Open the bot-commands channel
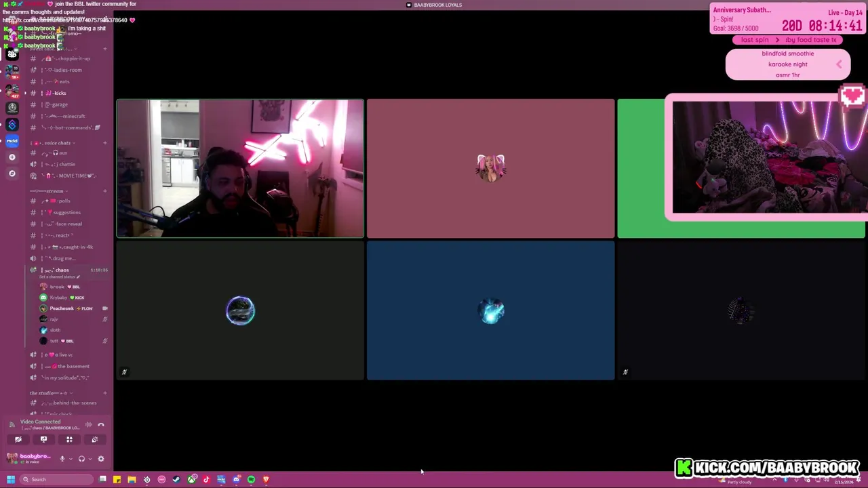The width and height of the screenshot is (868, 488). [68, 127]
